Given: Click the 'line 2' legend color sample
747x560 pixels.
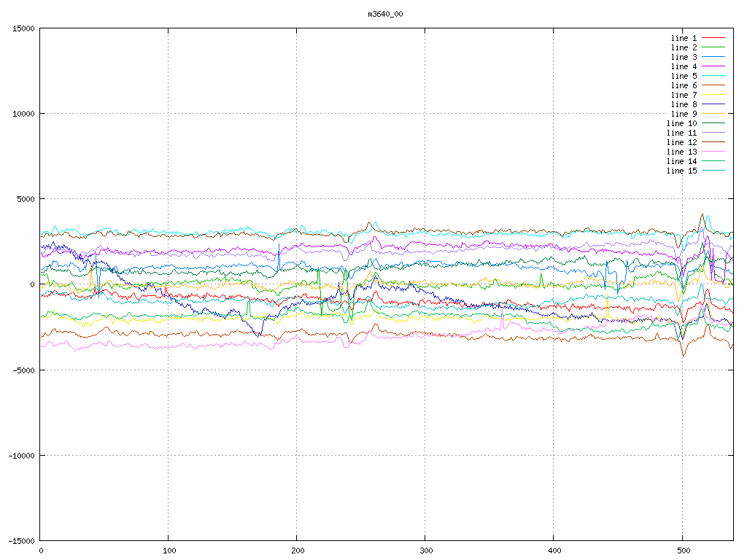Looking at the screenshot, I should tap(713, 47).
